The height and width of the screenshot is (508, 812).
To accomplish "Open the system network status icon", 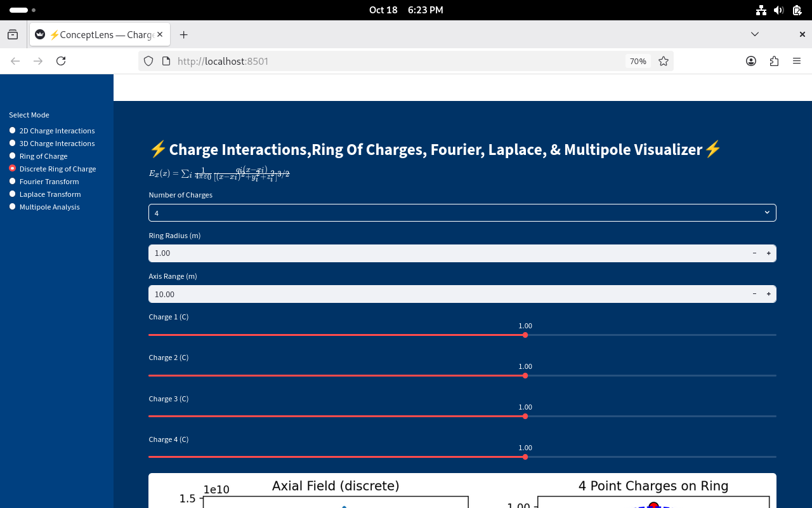I will point(761,10).
